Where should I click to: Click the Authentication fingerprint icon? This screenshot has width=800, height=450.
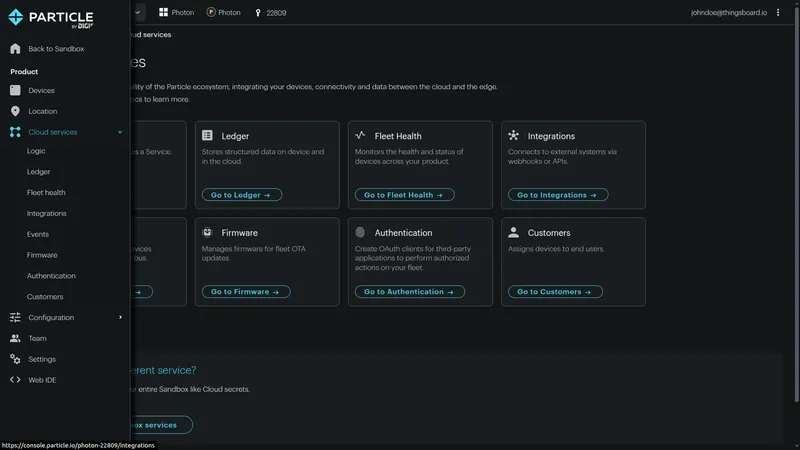(360, 232)
